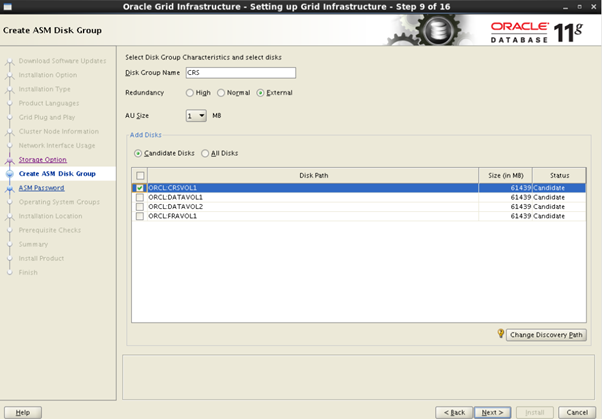Click the Cluster Node Information step
The image size is (602, 419).
[59, 131]
